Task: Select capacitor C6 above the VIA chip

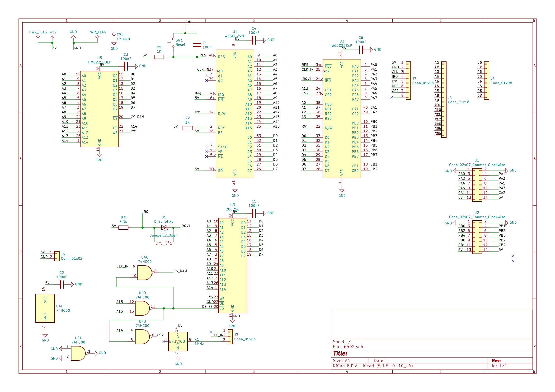Action: point(361,50)
